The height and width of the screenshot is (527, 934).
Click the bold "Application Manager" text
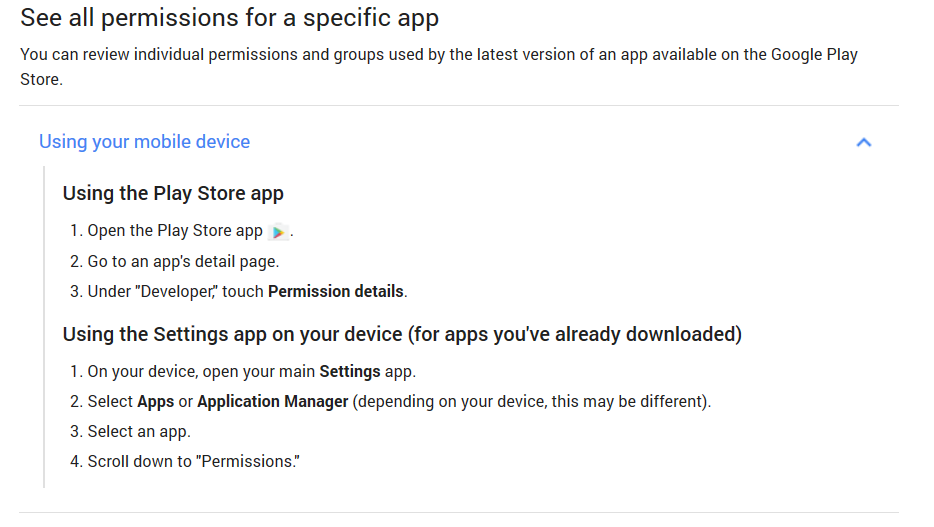click(272, 402)
